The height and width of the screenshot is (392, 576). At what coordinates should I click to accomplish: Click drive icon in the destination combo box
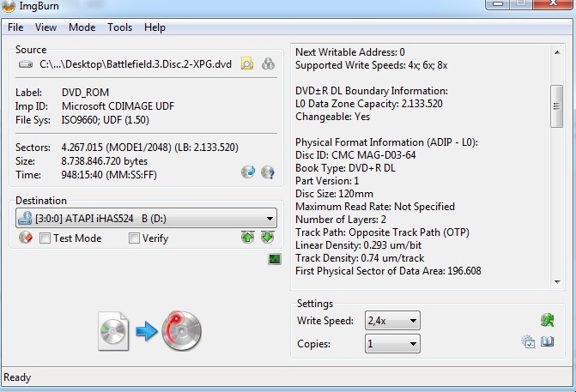(x=25, y=218)
